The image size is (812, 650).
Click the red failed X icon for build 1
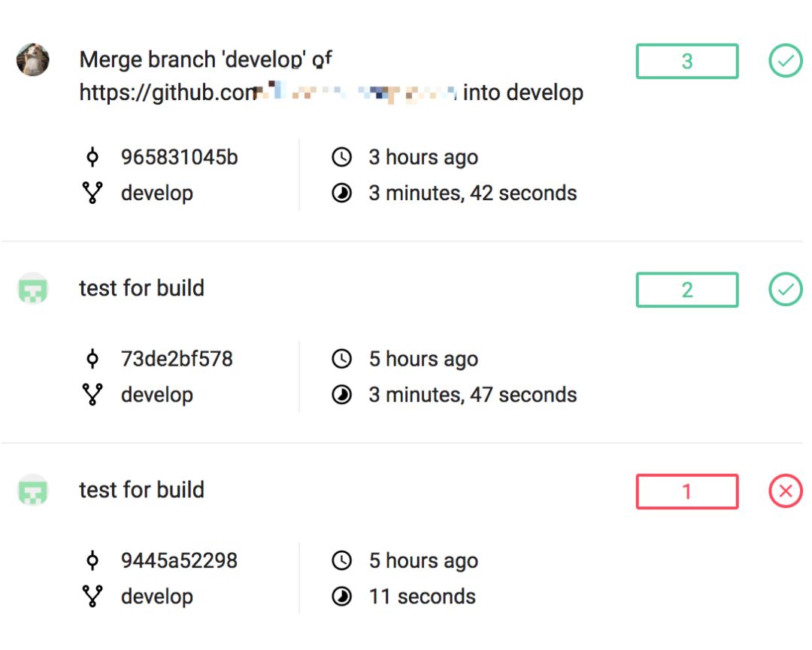coord(786,491)
